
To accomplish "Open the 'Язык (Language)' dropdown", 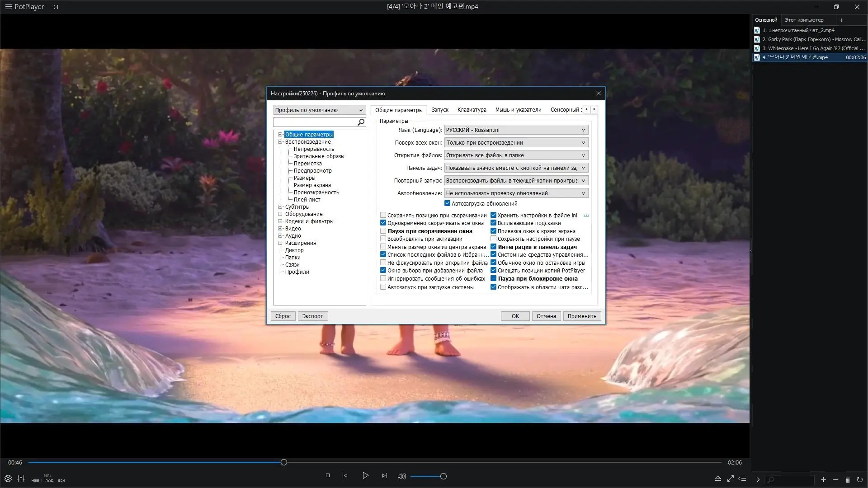I will click(516, 130).
